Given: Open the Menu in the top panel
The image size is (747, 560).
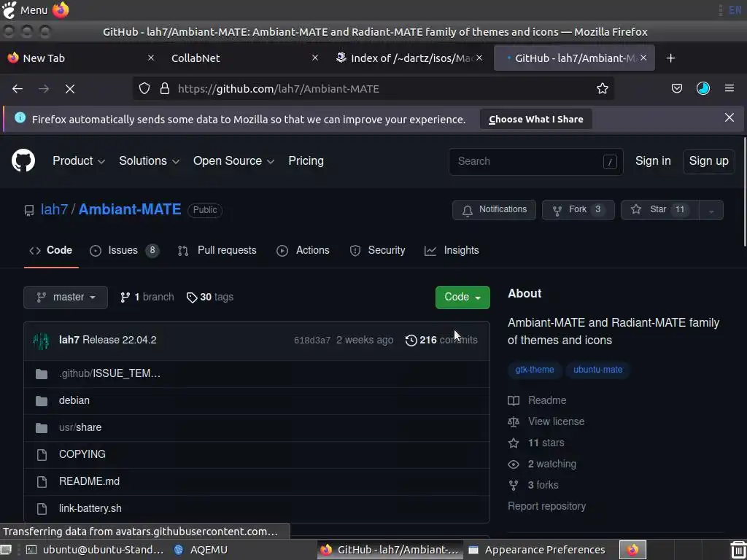Looking at the screenshot, I should tap(25, 9).
